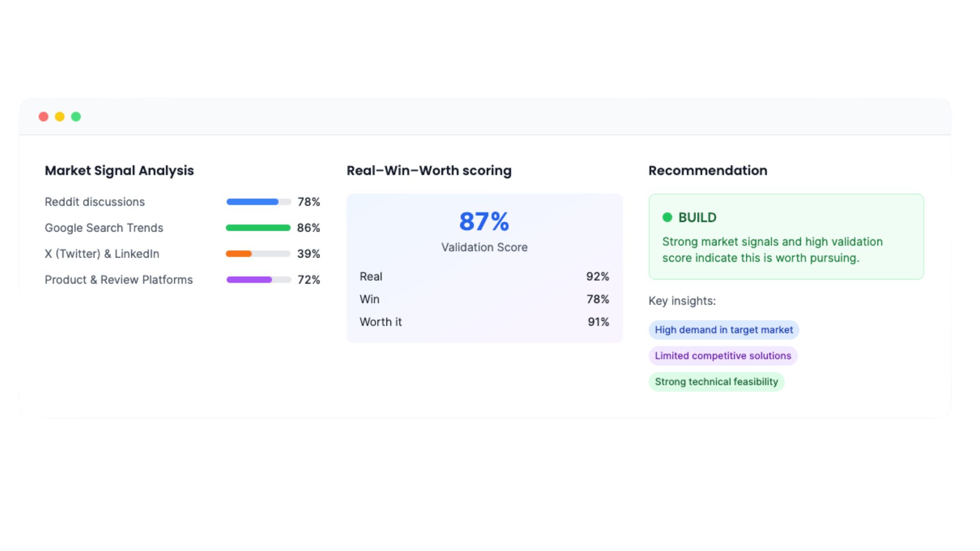This screenshot has height=551, width=980.
Task: Click the Recommendation heading
Action: click(707, 171)
